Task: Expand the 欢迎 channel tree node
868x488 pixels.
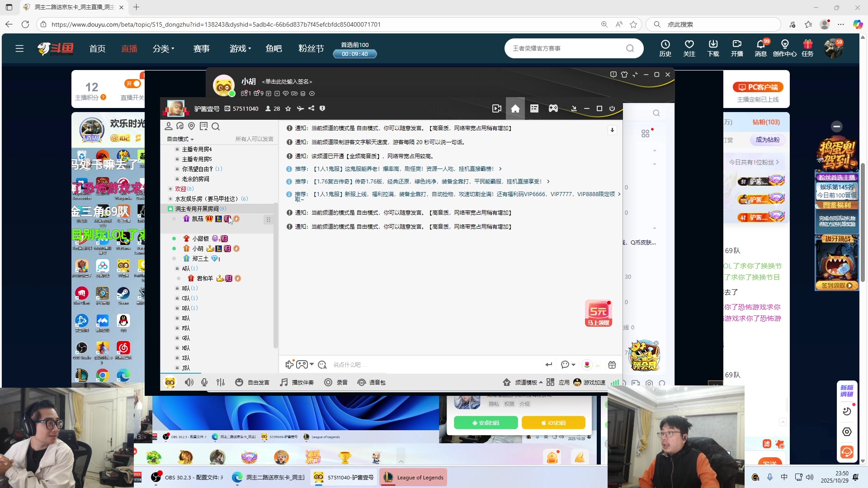Action: point(170,189)
